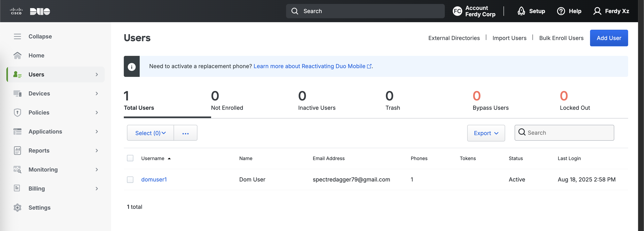
Task: Click the Settings gear icon
Action: [17, 208]
